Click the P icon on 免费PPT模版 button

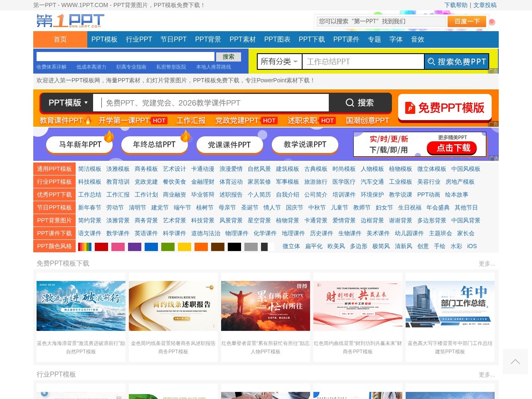(409, 108)
